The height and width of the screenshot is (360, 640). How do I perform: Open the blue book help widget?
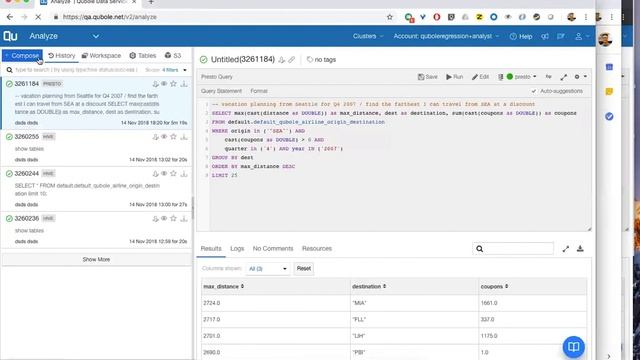point(573,347)
